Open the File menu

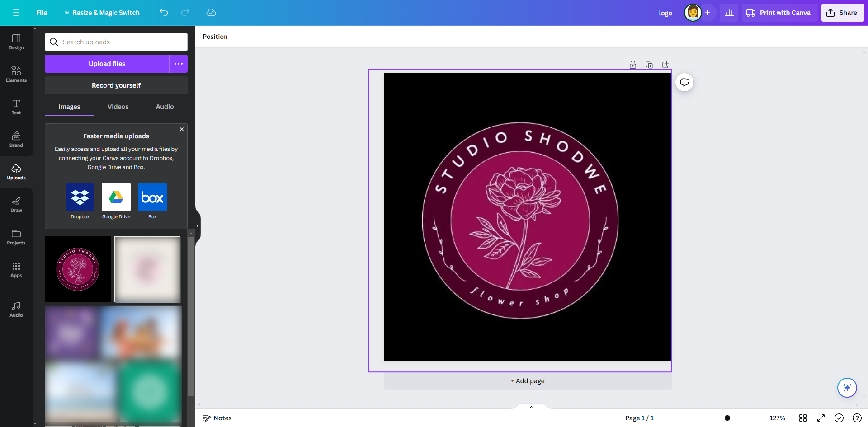point(42,13)
